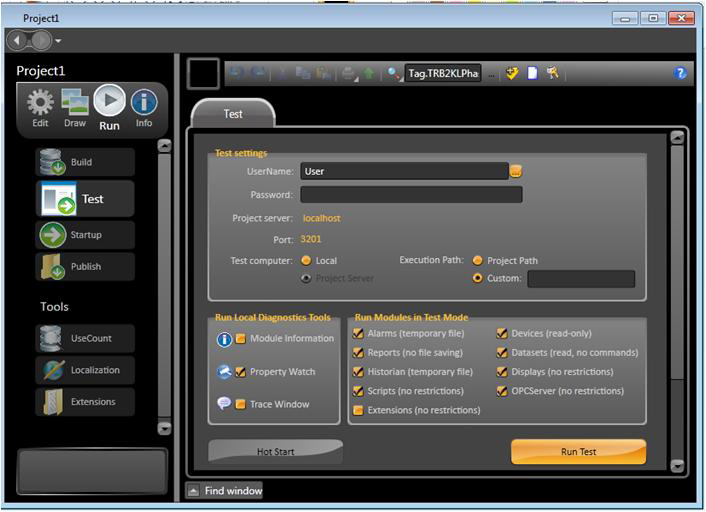The width and height of the screenshot is (706, 512).
Task: Click the Hot Start button
Action: pyautogui.click(x=275, y=452)
